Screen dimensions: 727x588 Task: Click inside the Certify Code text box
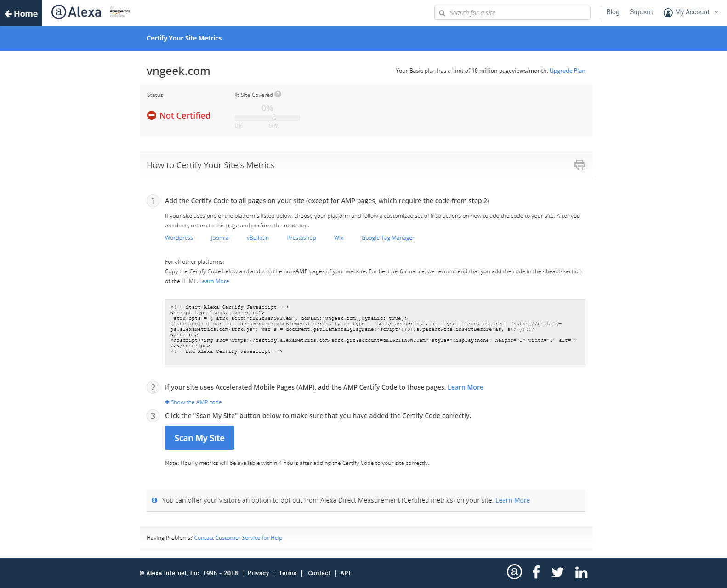[x=375, y=332]
